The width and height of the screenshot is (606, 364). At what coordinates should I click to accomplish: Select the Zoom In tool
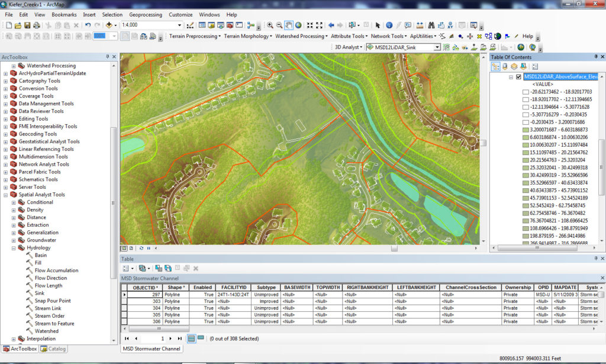pyautogui.click(x=270, y=25)
